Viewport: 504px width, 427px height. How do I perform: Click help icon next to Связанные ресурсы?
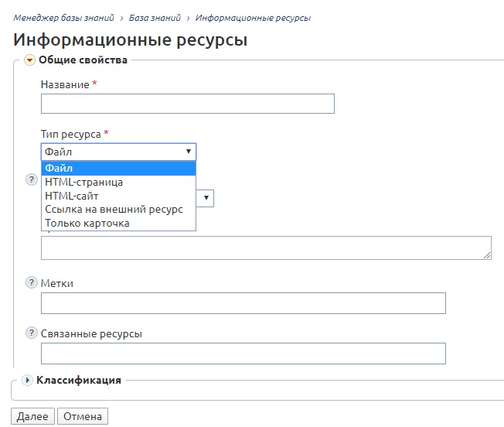pyautogui.click(x=31, y=333)
